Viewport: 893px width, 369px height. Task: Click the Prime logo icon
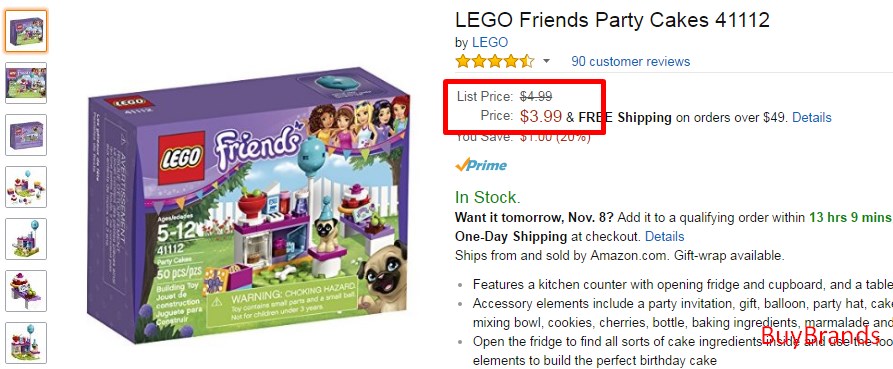pyautogui.click(x=481, y=165)
